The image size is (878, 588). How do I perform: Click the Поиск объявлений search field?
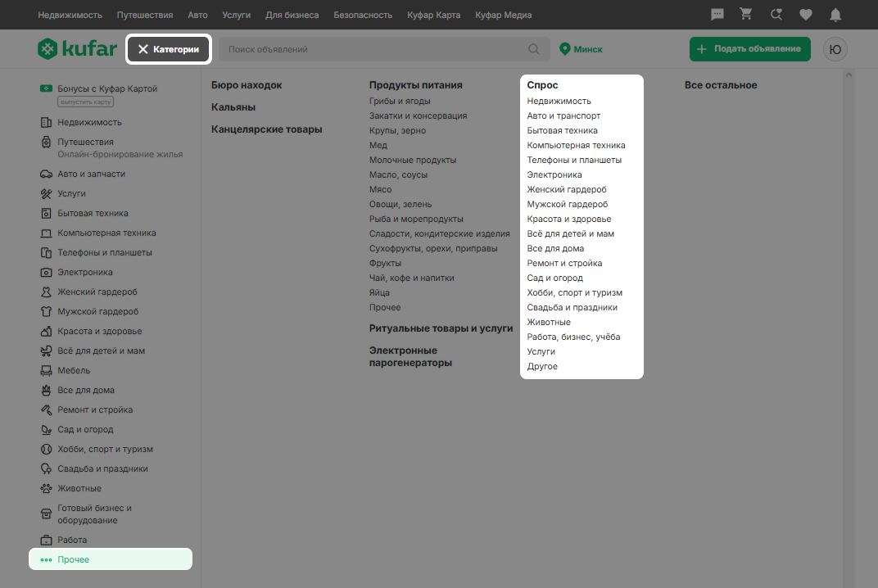[x=384, y=49]
